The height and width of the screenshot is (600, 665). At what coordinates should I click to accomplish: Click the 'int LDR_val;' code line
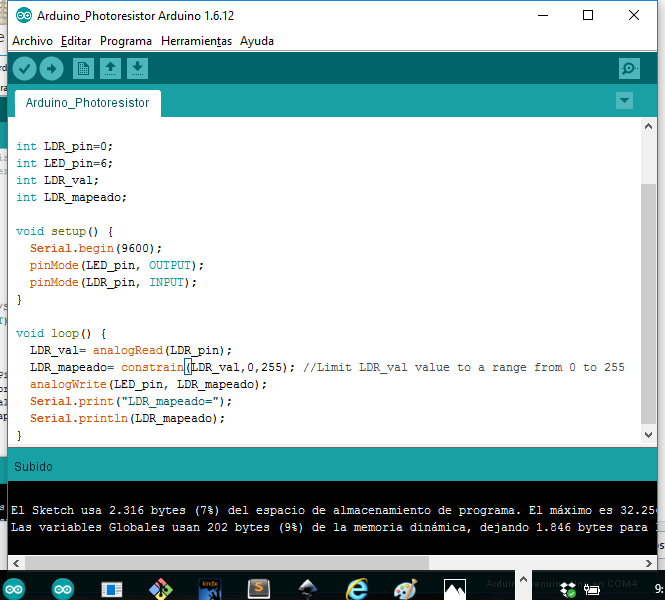[57, 180]
